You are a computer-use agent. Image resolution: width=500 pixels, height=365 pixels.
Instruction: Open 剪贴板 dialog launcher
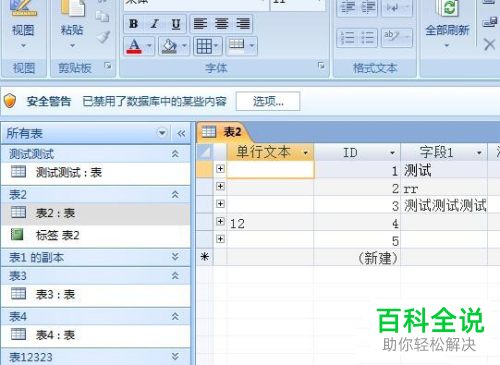[x=108, y=66]
